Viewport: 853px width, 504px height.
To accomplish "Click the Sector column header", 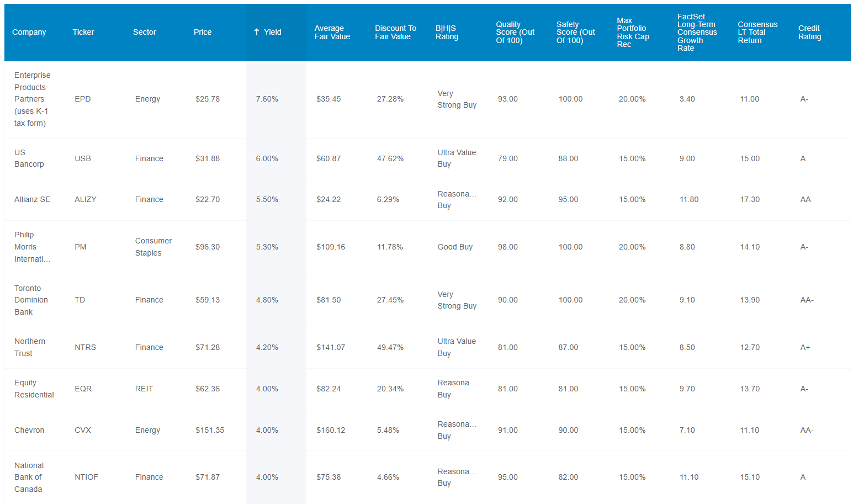I will click(x=145, y=32).
